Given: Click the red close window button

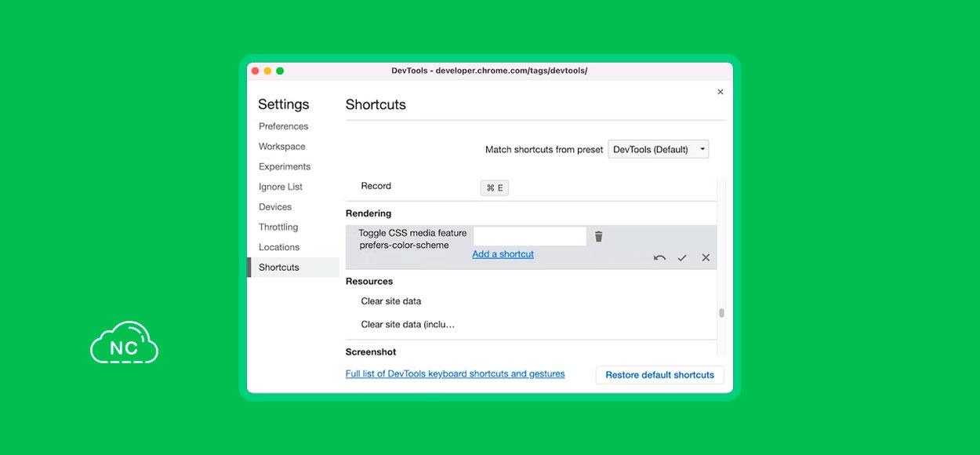Looking at the screenshot, I should pyautogui.click(x=254, y=71).
